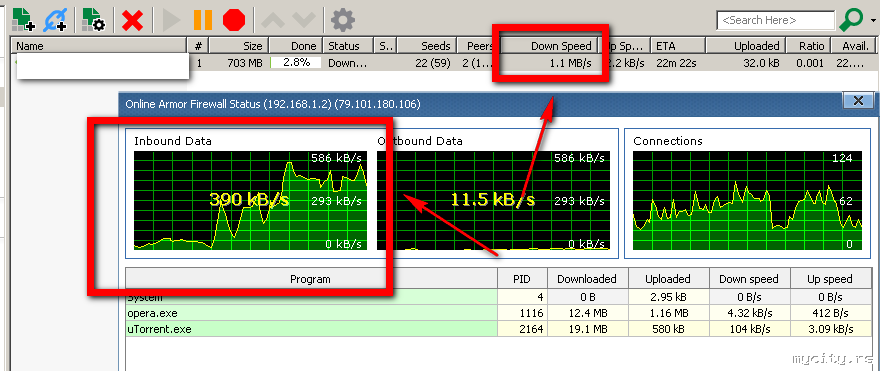Sort torrents by Size column header
The height and width of the screenshot is (371, 880).
(239, 46)
